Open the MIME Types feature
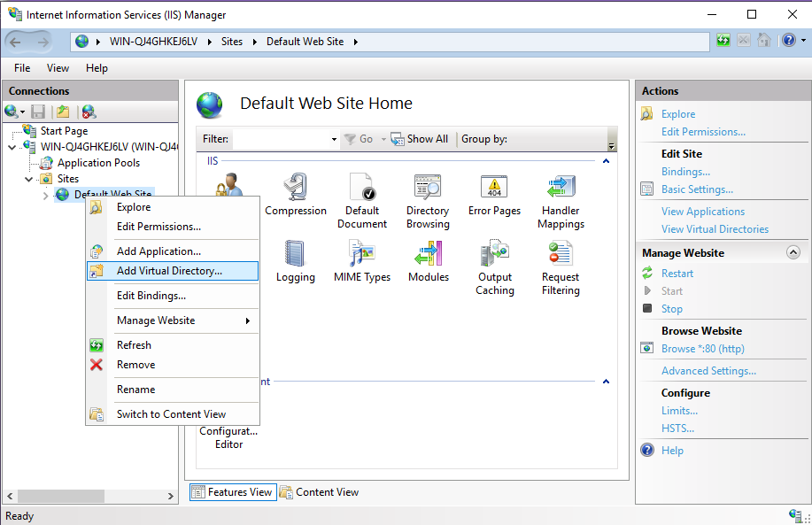 coord(362,261)
